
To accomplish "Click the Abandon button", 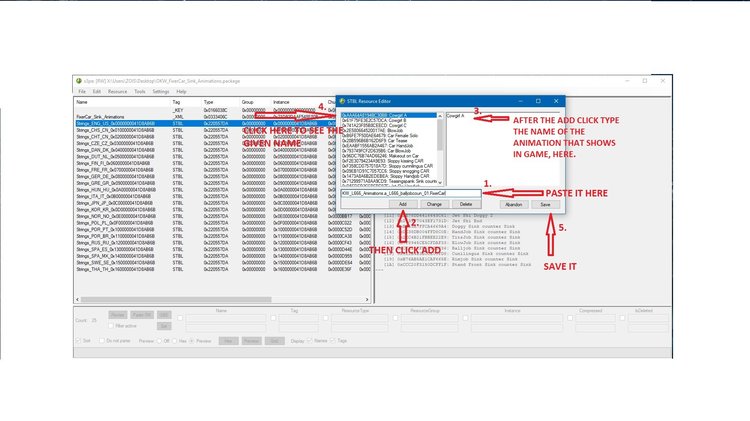I will tap(514, 205).
